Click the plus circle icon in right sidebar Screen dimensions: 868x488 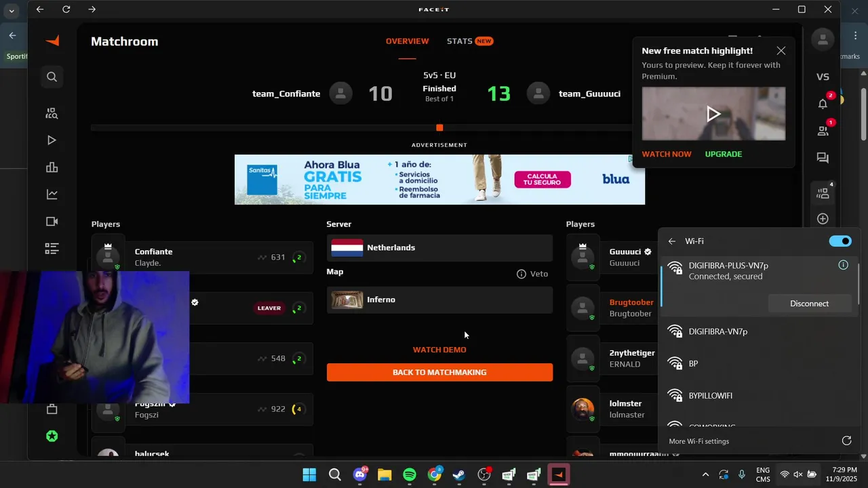pyautogui.click(x=823, y=219)
